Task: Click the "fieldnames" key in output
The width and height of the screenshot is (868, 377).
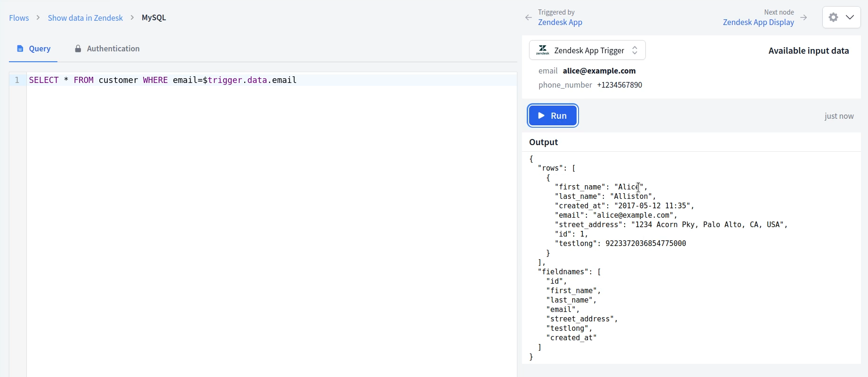Action: (x=565, y=272)
